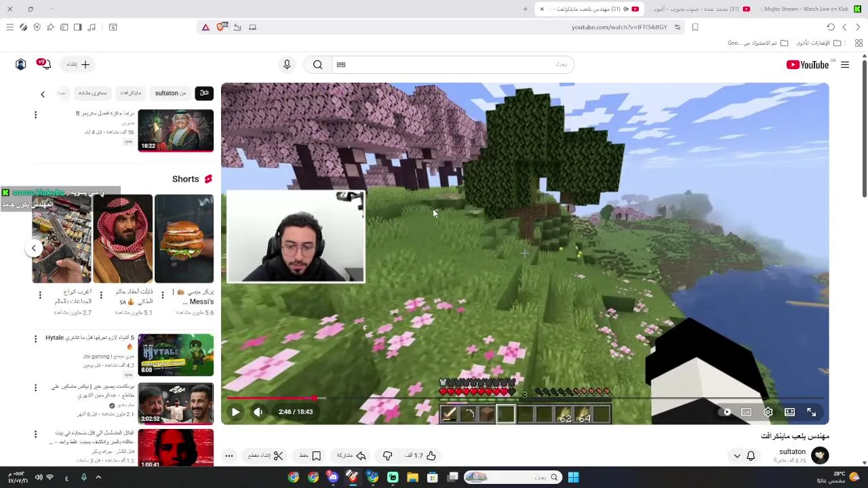The width and height of the screenshot is (868, 488).
Task: Toggle autoplay switch in player controls
Action: tap(726, 411)
